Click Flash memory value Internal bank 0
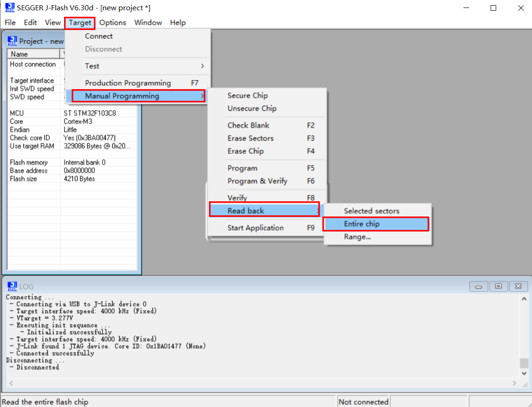Image resolution: width=532 pixels, height=407 pixels. (x=85, y=163)
